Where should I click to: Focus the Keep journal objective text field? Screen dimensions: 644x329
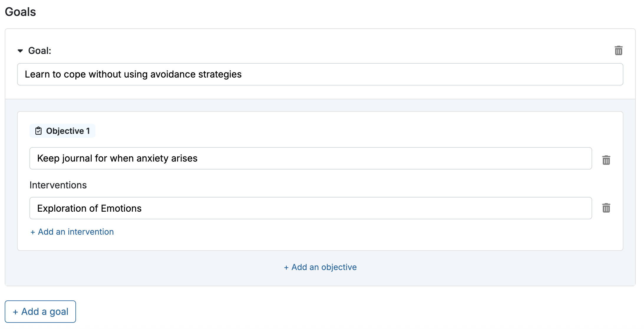click(311, 158)
